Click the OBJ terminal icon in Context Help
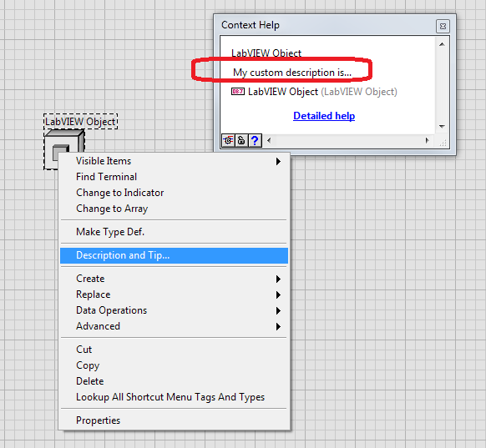 pos(238,92)
